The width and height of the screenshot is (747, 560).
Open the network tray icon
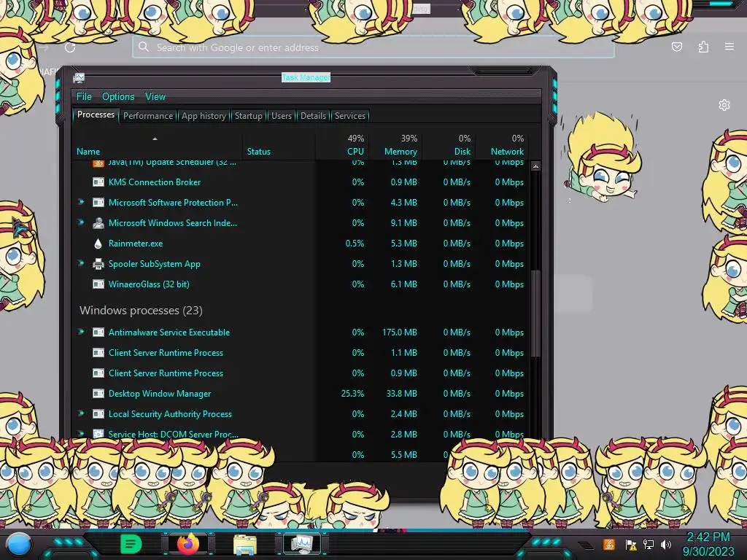(x=648, y=544)
